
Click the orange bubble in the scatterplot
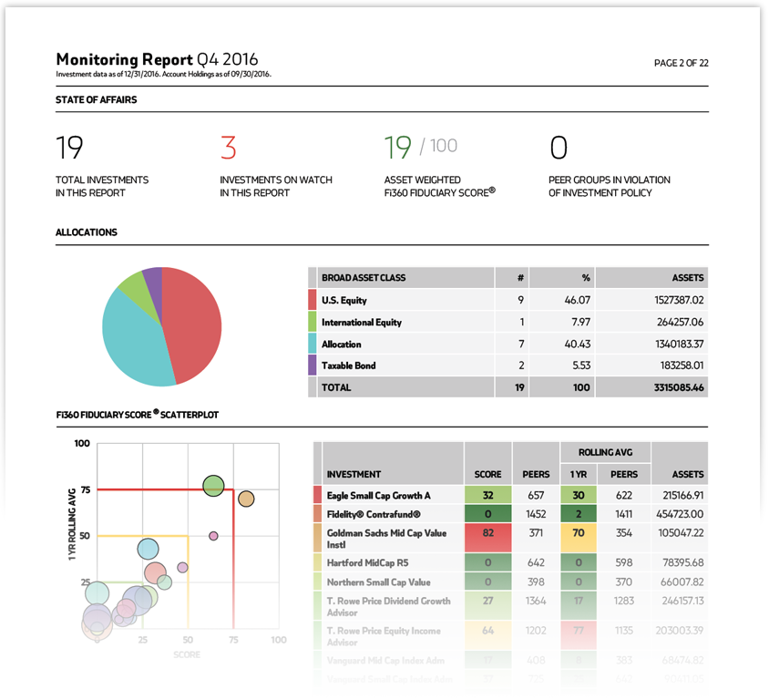coord(246,499)
